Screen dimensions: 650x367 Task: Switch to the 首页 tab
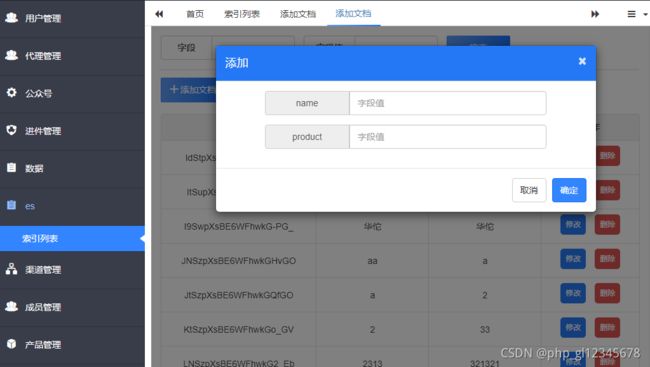pyautogui.click(x=195, y=14)
